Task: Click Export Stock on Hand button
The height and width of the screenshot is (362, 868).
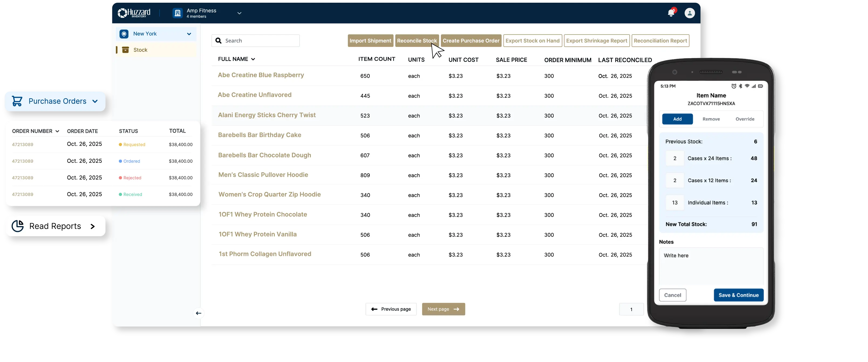Action: tap(532, 40)
